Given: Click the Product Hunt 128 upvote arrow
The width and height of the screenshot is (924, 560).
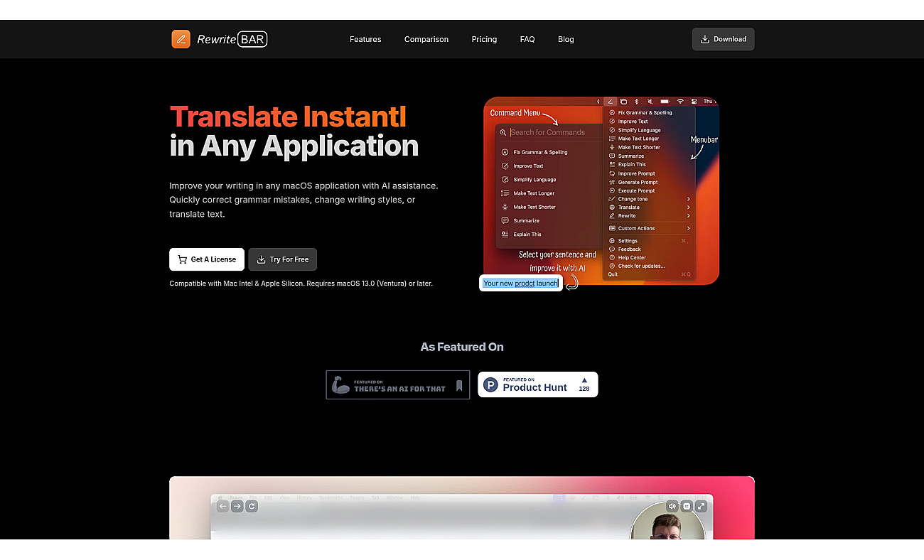Looking at the screenshot, I should [x=584, y=380].
